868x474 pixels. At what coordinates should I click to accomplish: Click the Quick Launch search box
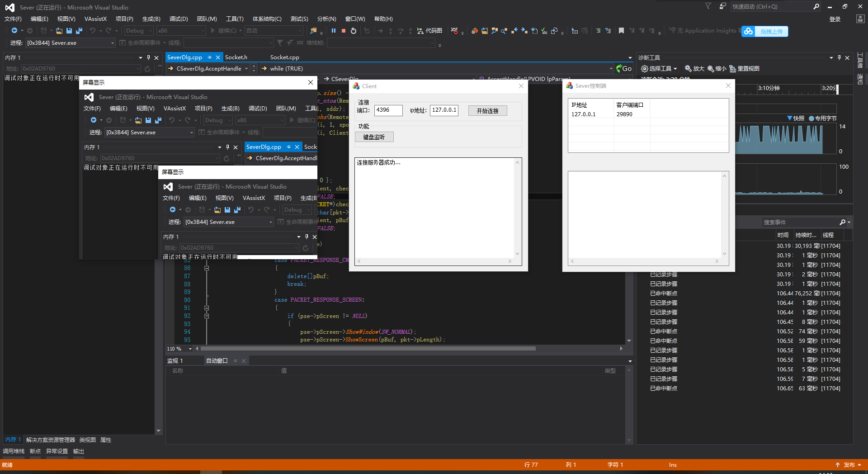(775, 7)
